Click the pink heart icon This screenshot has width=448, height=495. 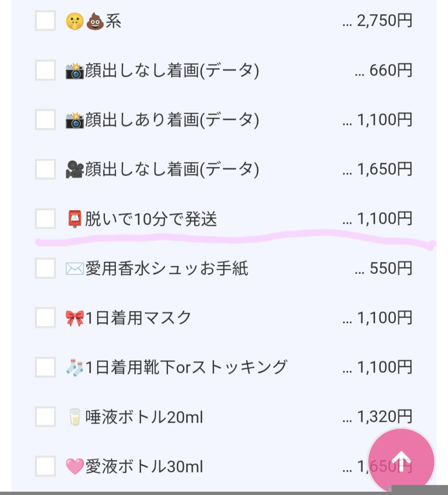75,466
